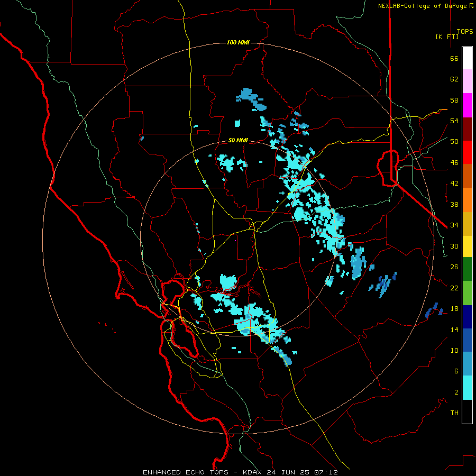Image resolution: width=476 pixels, height=476 pixels.
Task: Click the light pink 62 K FT swatch
Action: [x=467, y=81]
